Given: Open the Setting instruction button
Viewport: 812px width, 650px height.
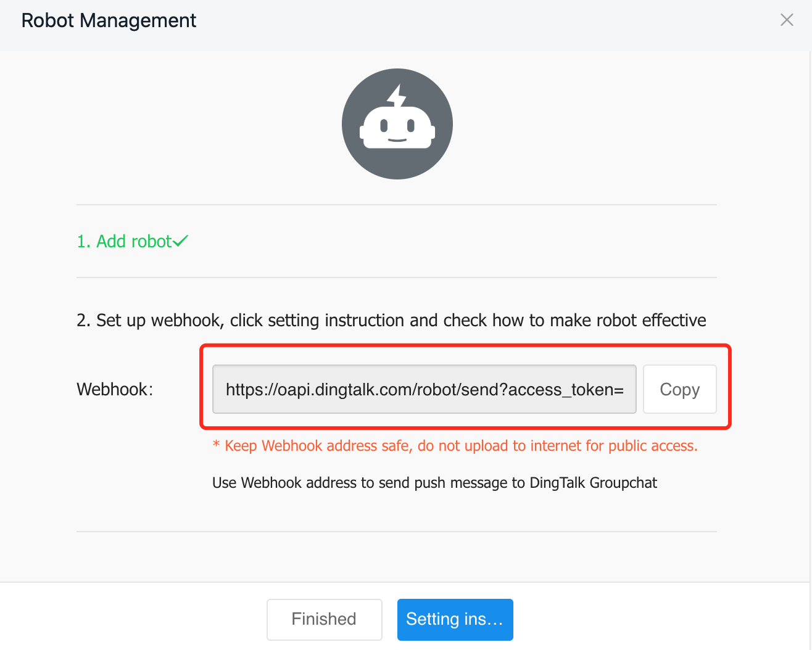Looking at the screenshot, I should tap(455, 619).
